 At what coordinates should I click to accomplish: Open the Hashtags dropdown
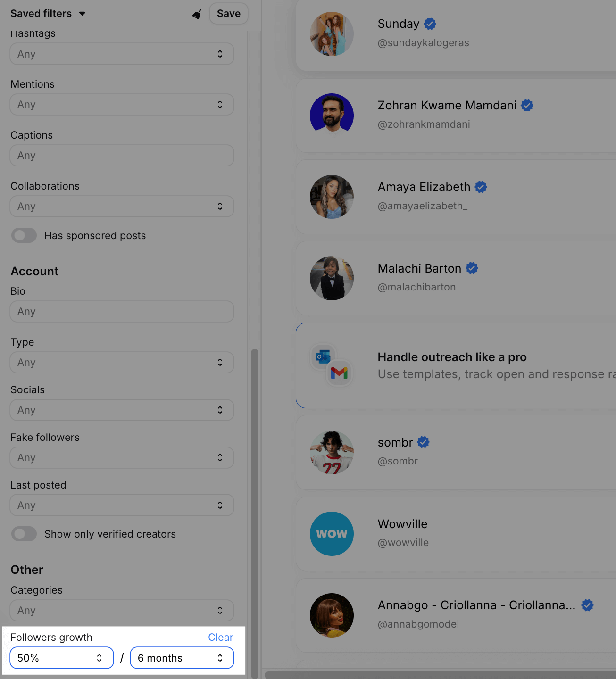[122, 54]
